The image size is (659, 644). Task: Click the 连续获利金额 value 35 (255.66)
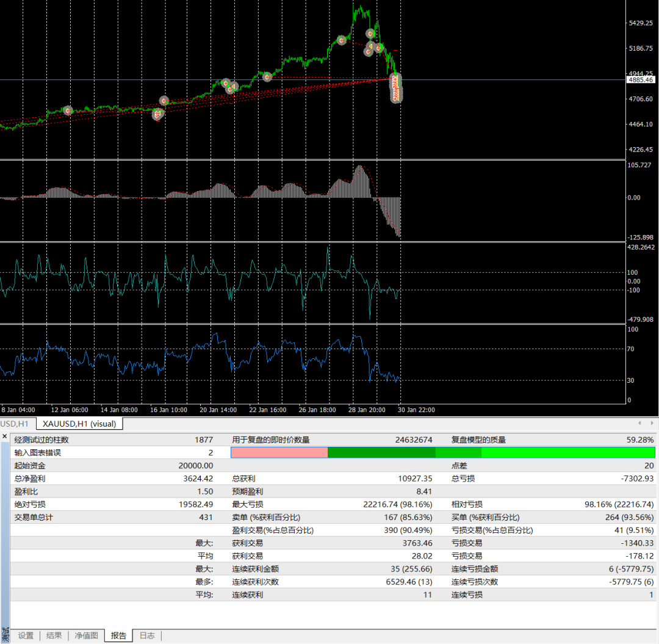tap(411, 569)
